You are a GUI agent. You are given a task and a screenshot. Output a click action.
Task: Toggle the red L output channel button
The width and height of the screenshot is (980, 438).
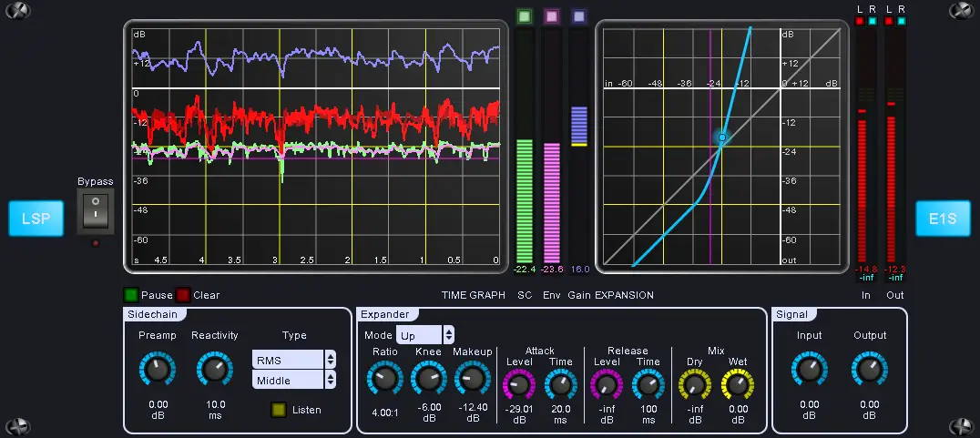point(888,21)
